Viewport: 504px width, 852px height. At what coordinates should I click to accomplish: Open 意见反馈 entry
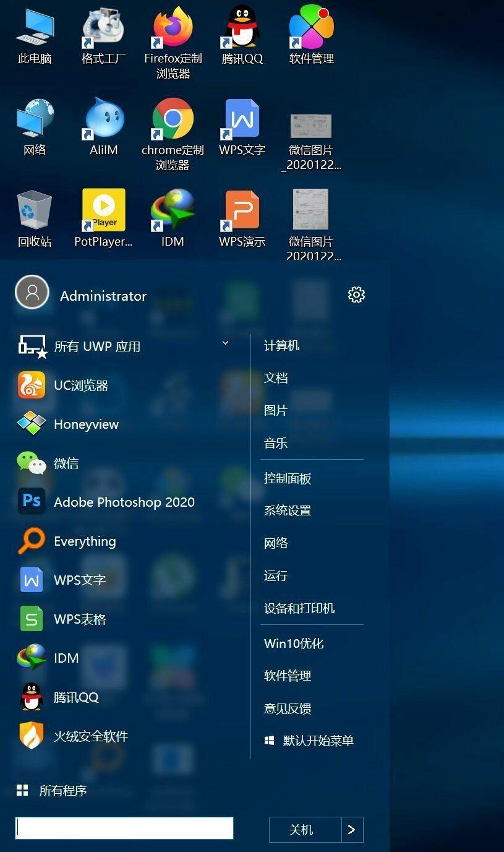(288, 708)
